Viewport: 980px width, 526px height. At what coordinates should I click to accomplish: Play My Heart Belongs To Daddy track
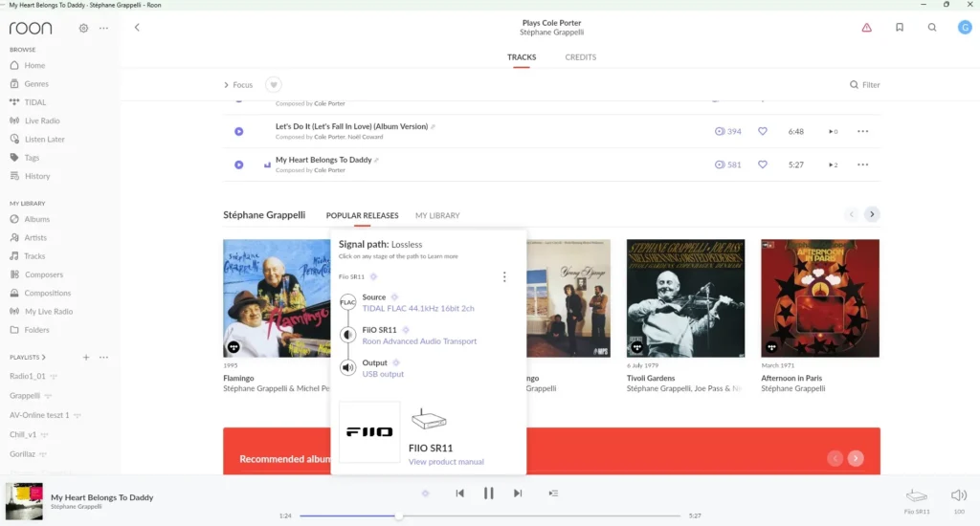238,164
